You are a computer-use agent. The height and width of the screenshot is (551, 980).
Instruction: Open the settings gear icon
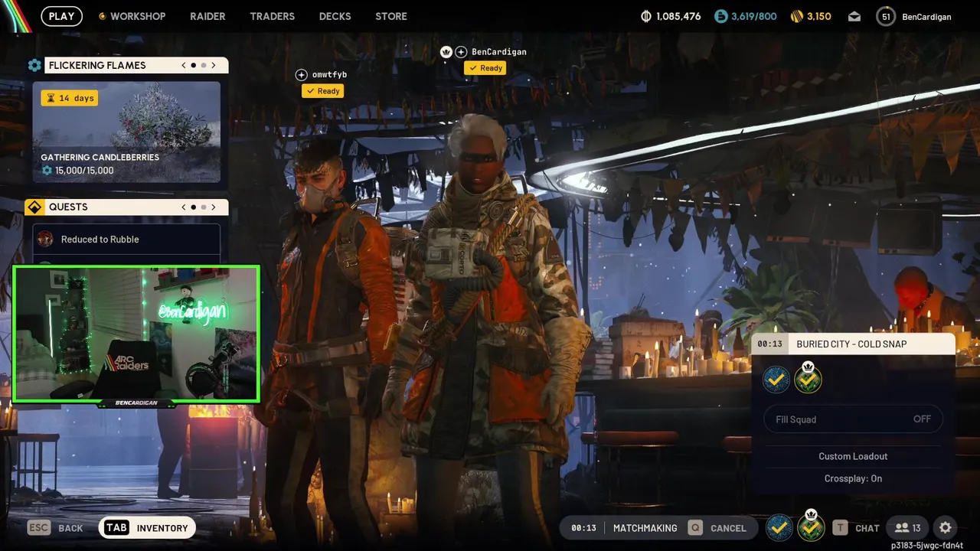click(x=946, y=528)
